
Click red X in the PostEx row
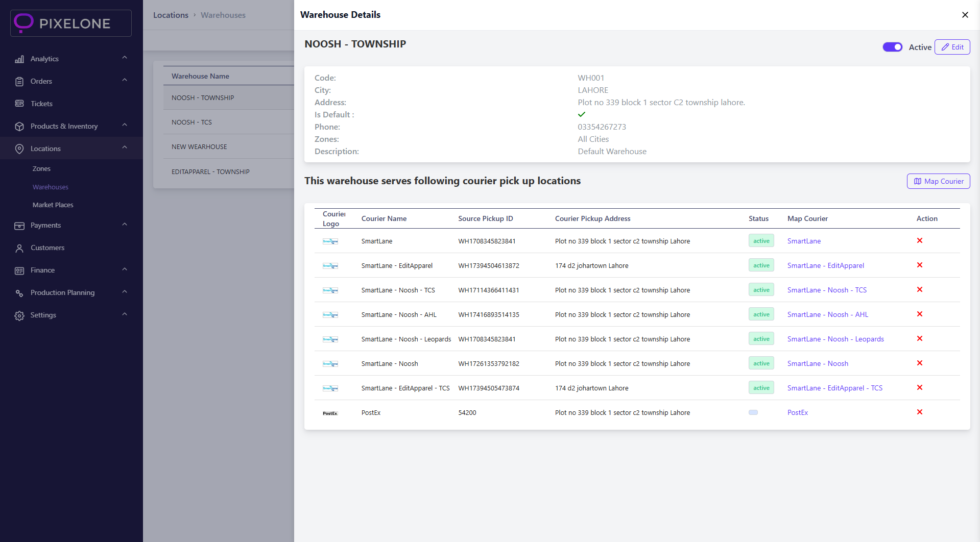point(920,412)
